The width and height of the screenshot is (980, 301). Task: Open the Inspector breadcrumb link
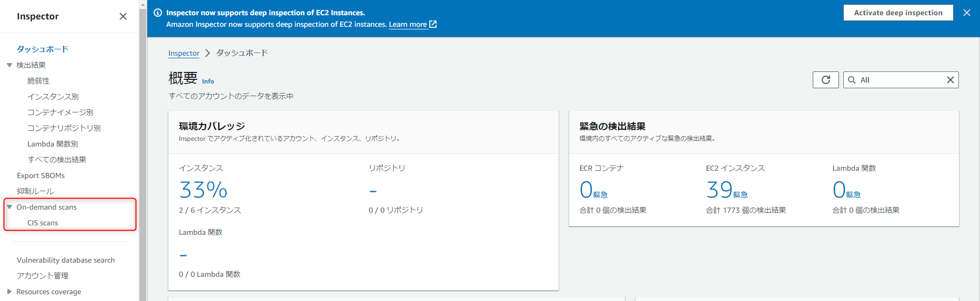[x=184, y=53]
